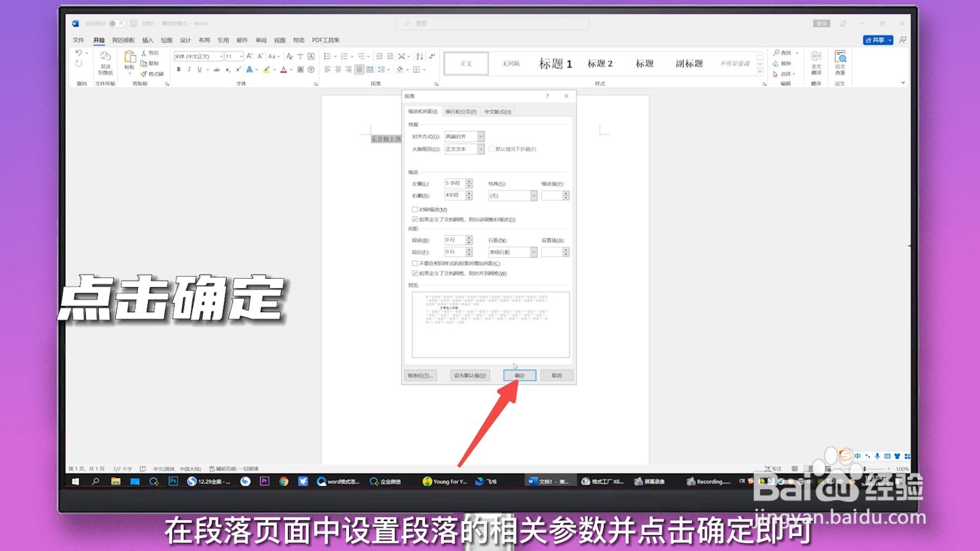Viewport: 980px width, 551px height.
Task: Click the Paste clipboard icon
Action: coord(129,57)
